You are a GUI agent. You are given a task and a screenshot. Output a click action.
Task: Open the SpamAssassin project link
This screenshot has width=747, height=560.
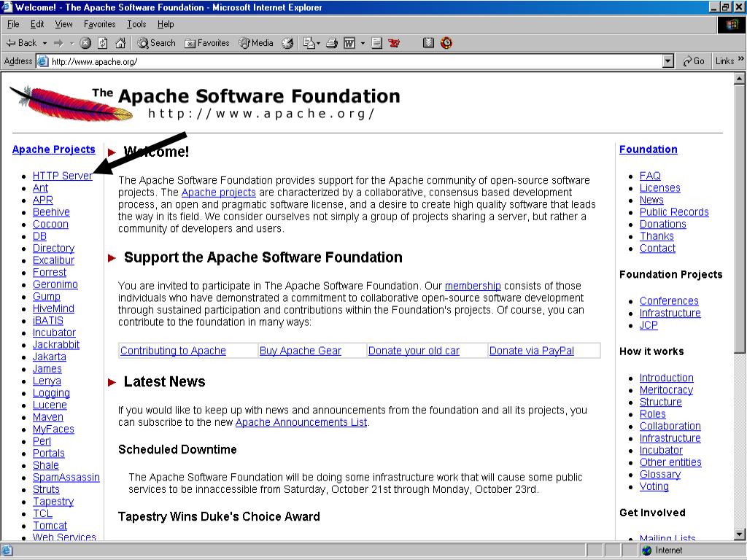tap(66, 478)
